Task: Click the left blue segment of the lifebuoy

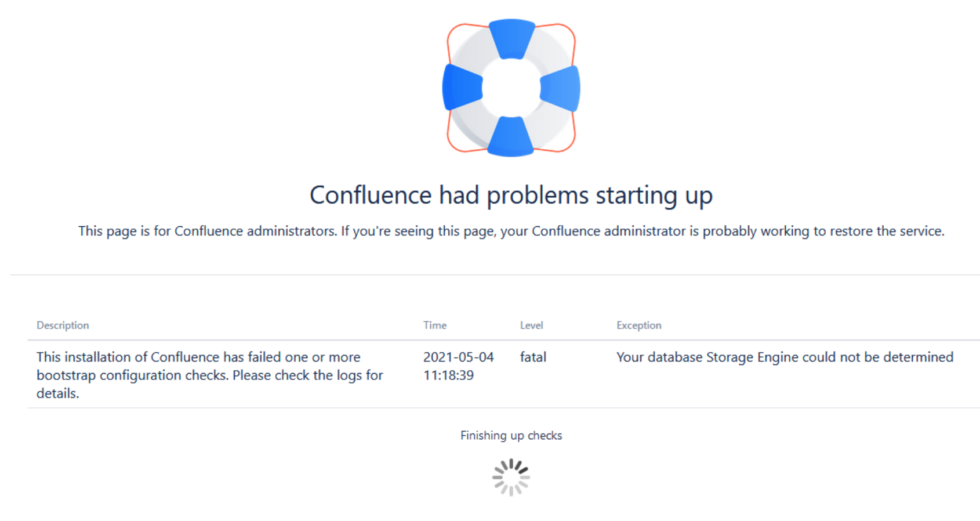Action: [462, 87]
